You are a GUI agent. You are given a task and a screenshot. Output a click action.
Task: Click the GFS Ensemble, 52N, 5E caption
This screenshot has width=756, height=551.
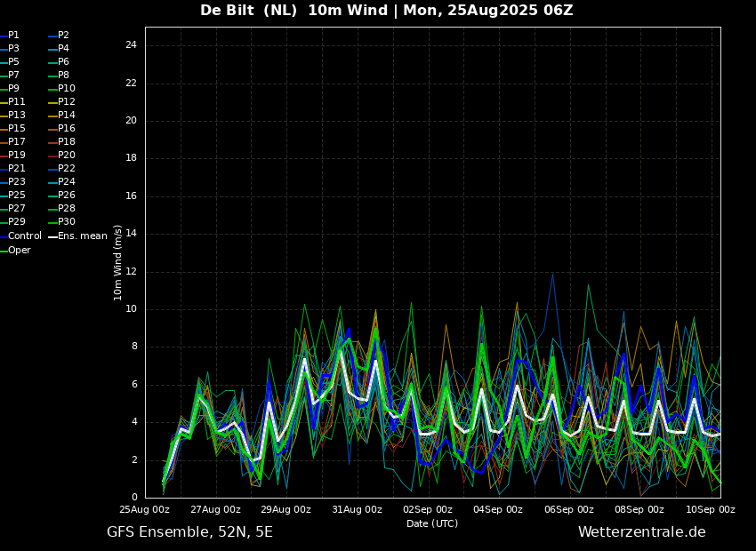tap(189, 532)
